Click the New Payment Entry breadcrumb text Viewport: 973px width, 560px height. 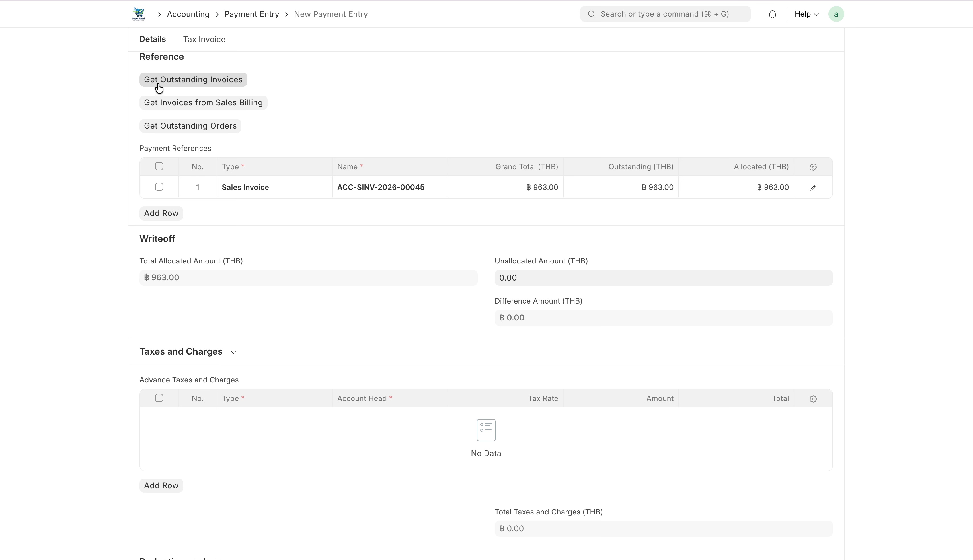point(331,14)
